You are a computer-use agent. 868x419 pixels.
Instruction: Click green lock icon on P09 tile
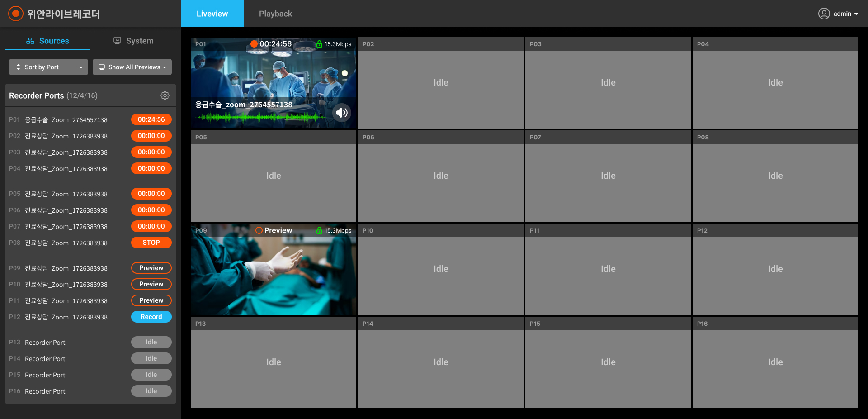click(x=319, y=230)
